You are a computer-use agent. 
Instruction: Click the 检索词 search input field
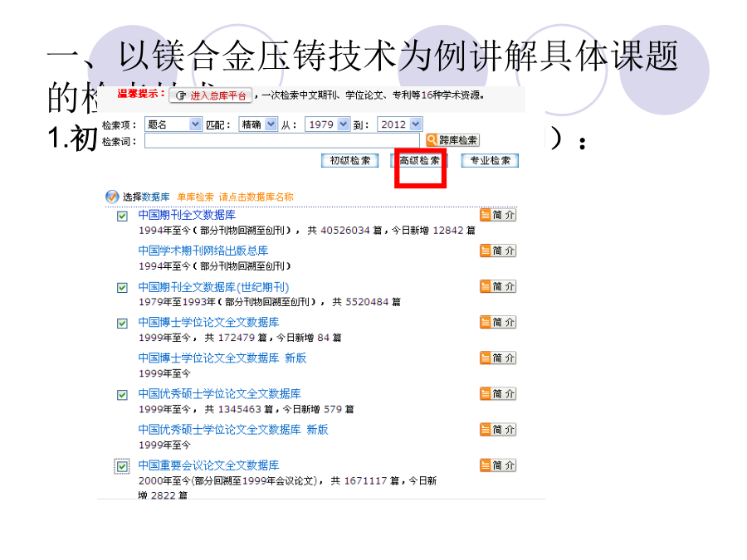(x=282, y=140)
